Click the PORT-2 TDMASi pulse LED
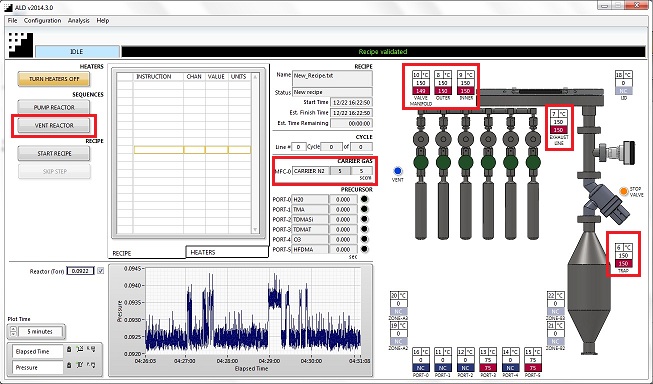The height and width of the screenshot is (384, 653). click(x=364, y=219)
